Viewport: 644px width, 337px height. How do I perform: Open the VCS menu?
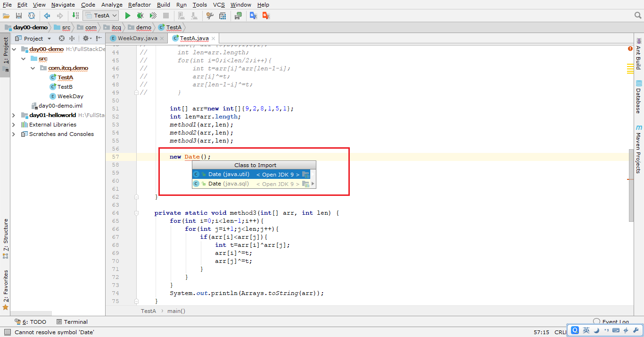tap(219, 5)
